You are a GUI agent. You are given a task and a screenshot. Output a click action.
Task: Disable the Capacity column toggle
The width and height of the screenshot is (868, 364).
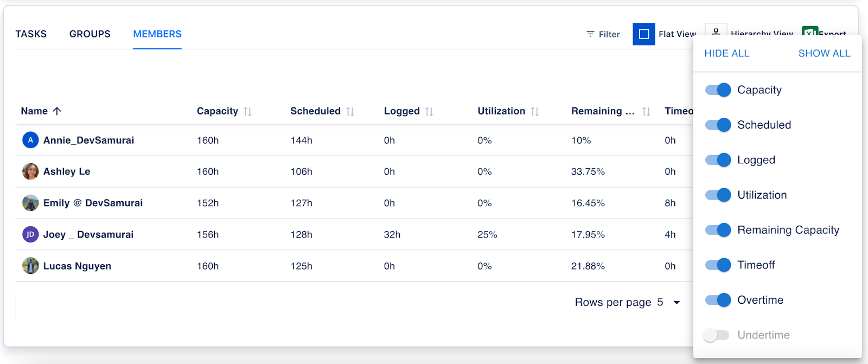click(x=718, y=90)
